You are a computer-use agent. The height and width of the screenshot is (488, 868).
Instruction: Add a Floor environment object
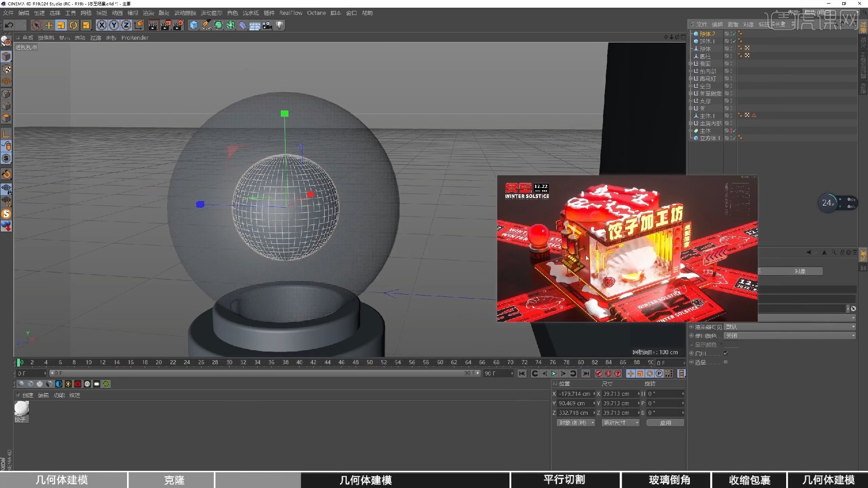point(255,25)
